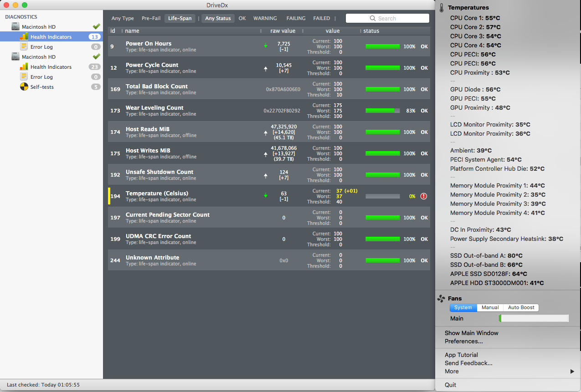
Task: Switch fan control to System mode
Action: pyautogui.click(x=463, y=308)
